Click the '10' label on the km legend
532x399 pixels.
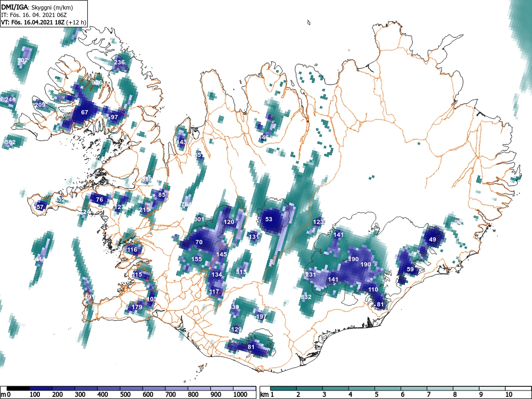(508, 395)
